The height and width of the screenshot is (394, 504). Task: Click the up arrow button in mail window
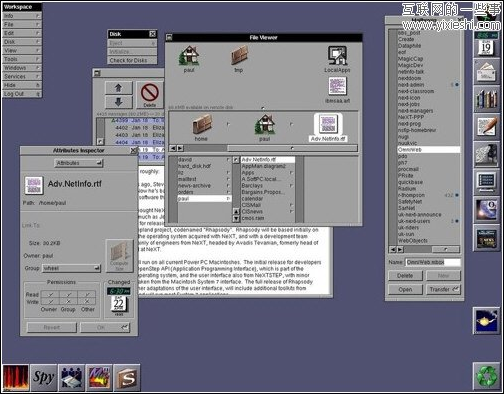[118, 88]
